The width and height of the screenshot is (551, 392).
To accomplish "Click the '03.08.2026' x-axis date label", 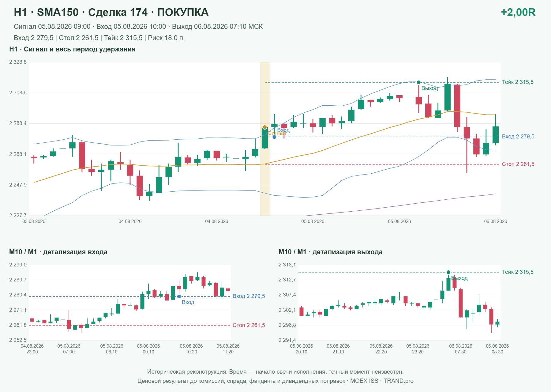I will point(34,221).
